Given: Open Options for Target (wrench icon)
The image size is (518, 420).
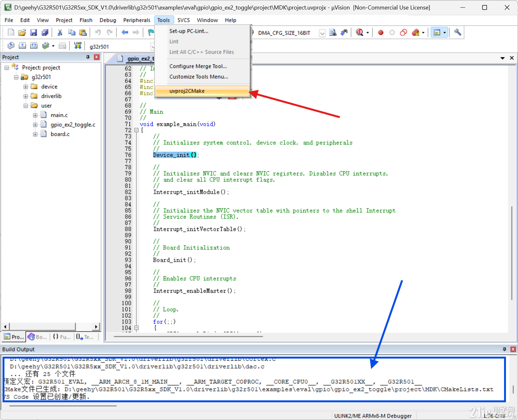Looking at the screenshot, I should pyautogui.click(x=457, y=32).
